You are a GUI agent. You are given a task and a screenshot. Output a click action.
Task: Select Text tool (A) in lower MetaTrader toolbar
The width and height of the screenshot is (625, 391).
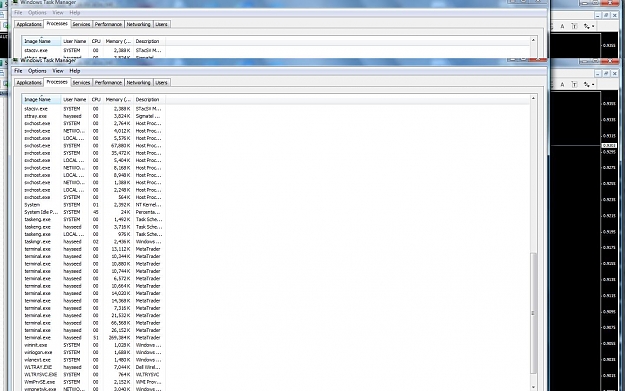562,84
